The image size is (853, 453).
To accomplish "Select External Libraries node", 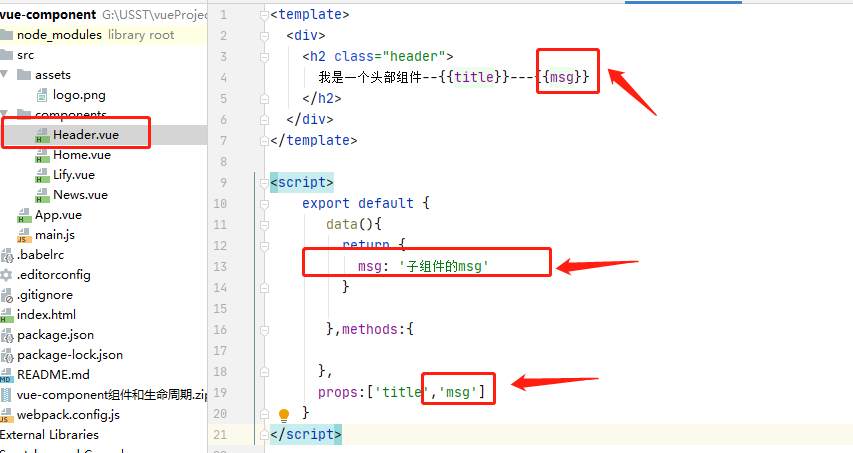I will point(49,435).
